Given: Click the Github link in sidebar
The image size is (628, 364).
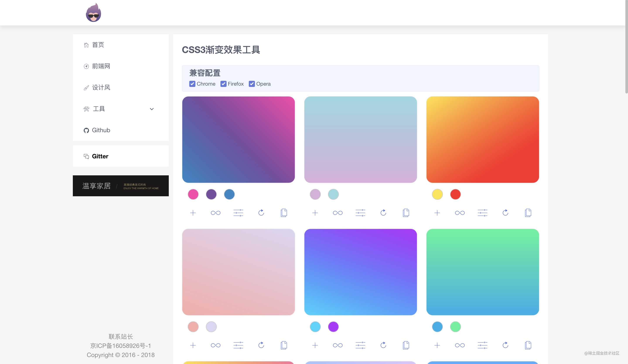Looking at the screenshot, I should [x=101, y=130].
